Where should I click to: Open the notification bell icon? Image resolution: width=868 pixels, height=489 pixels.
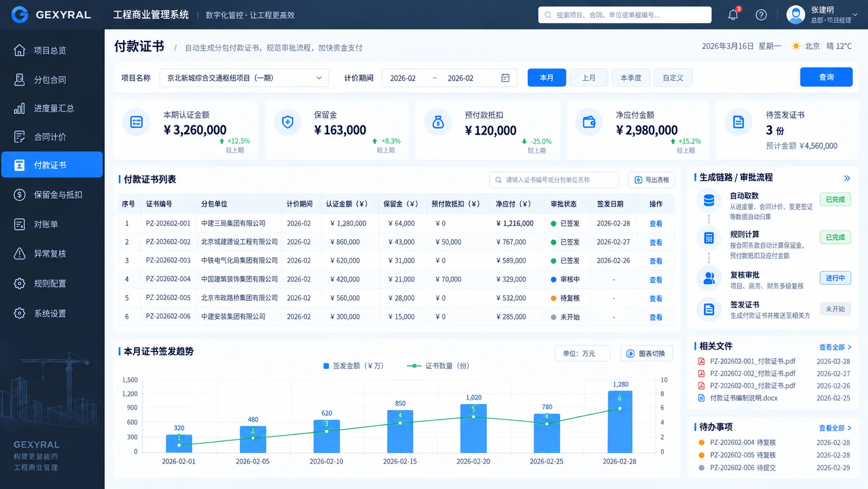coord(733,15)
